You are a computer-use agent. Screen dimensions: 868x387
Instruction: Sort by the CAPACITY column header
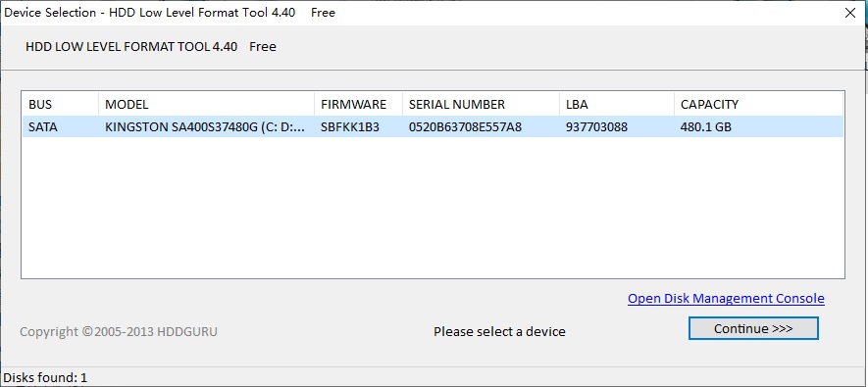coord(758,104)
